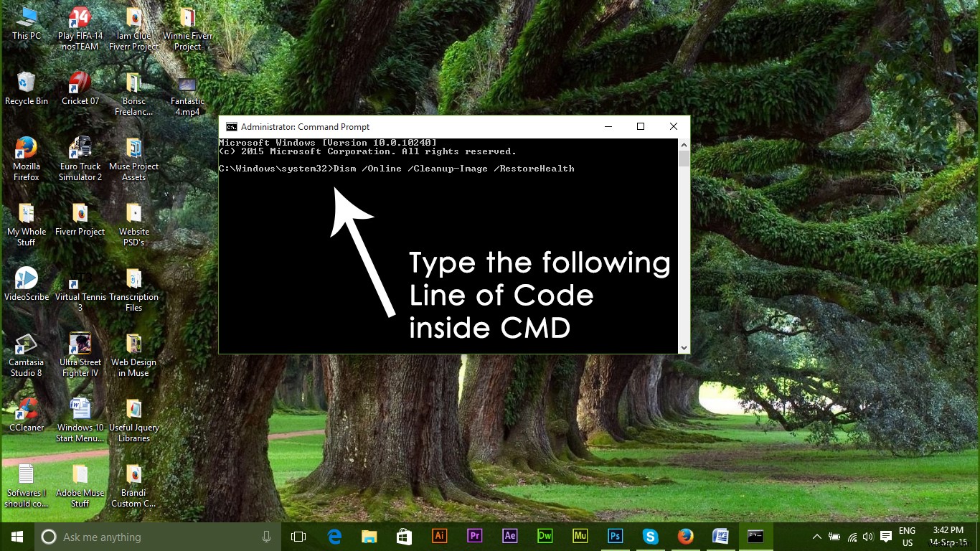Open Premiere Pro from the taskbar
The height and width of the screenshot is (551, 980).
[x=474, y=536]
